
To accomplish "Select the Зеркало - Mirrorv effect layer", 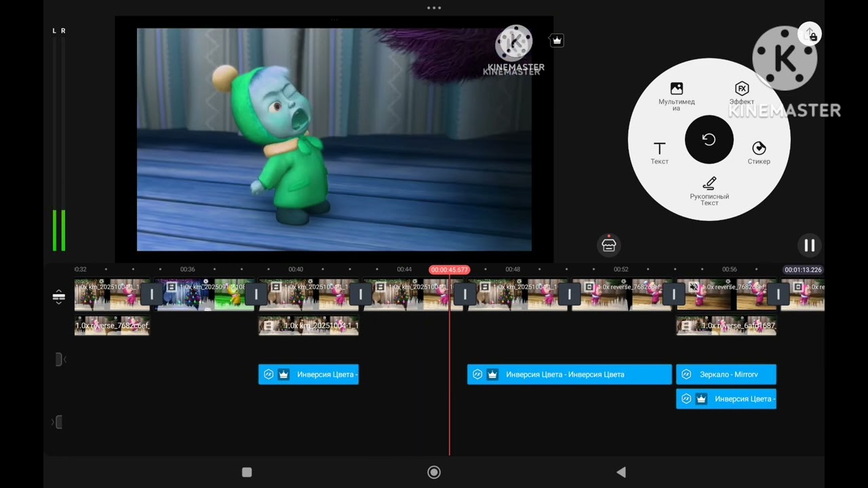I will pos(726,374).
